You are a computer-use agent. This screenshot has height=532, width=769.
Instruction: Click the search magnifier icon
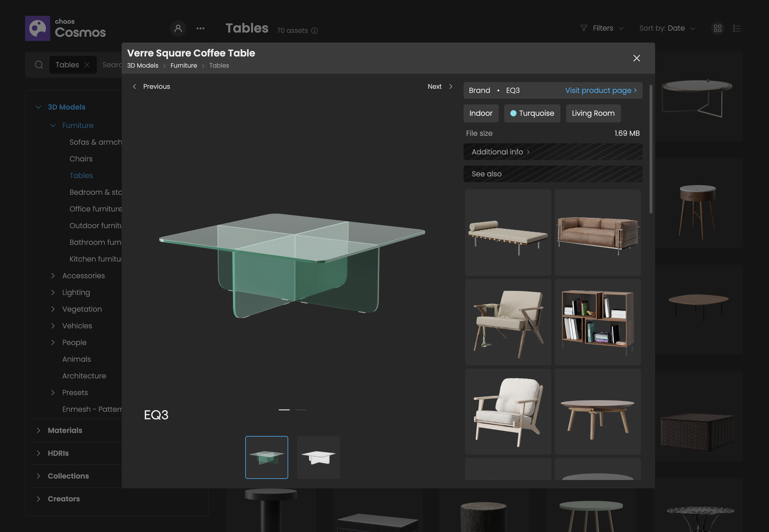coord(39,65)
